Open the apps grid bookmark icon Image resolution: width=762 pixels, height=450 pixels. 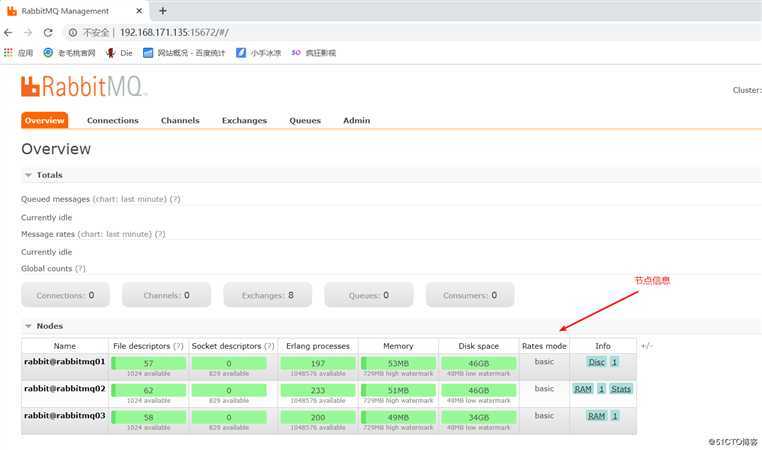point(8,52)
